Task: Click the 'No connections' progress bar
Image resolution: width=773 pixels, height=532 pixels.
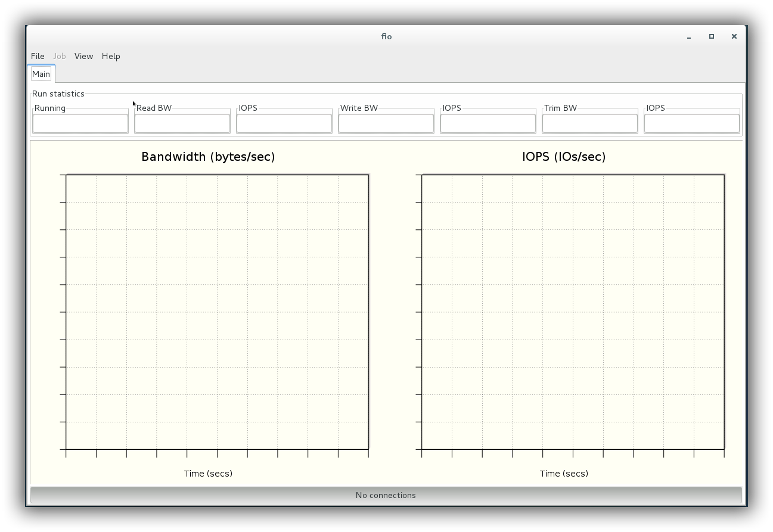Action: [386, 495]
